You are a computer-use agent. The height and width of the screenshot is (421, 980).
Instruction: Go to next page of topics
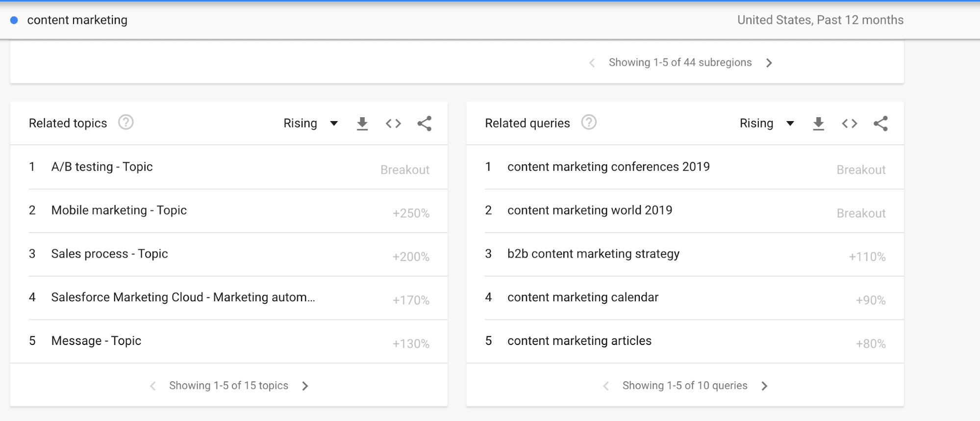[x=305, y=386]
